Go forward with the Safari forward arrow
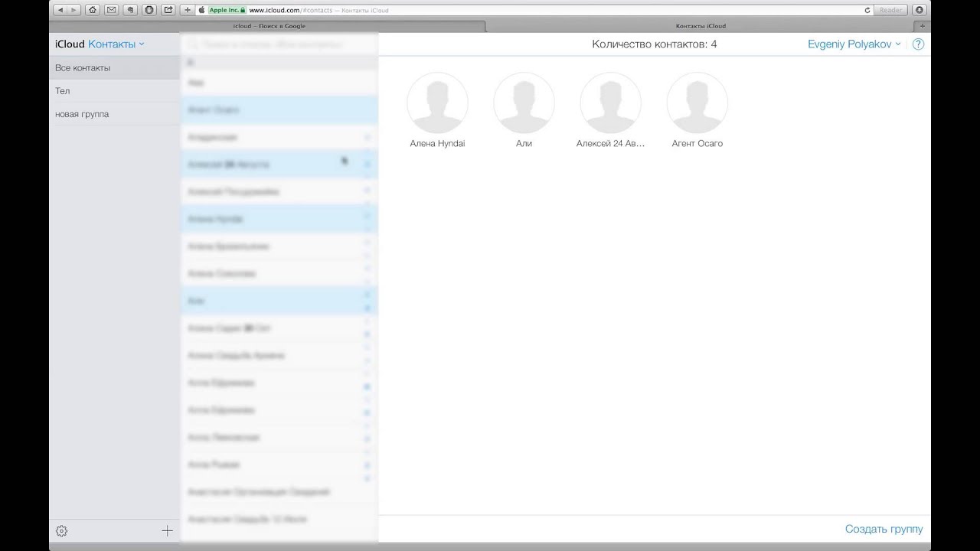The image size is (980, 551). click(x=74, y=10)
